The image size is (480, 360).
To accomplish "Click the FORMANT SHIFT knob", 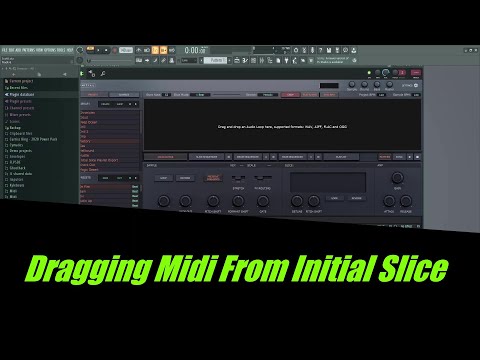I will pyautogui.click(x=238, y=201).
